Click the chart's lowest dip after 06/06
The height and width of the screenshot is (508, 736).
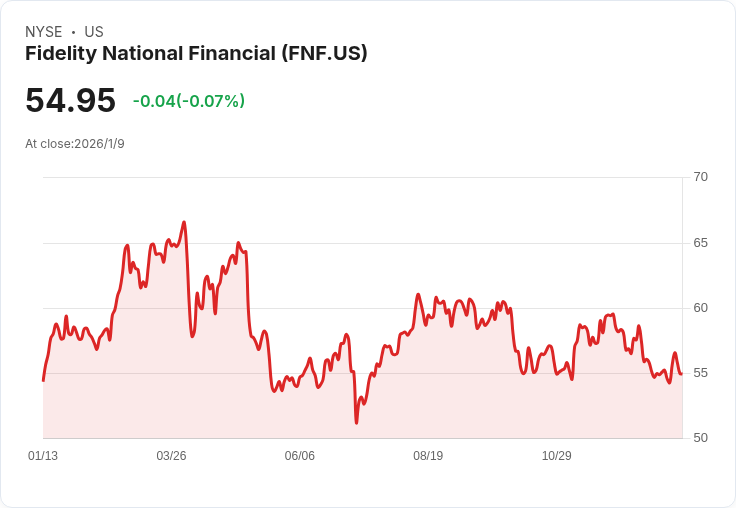[x=356, y=423]
